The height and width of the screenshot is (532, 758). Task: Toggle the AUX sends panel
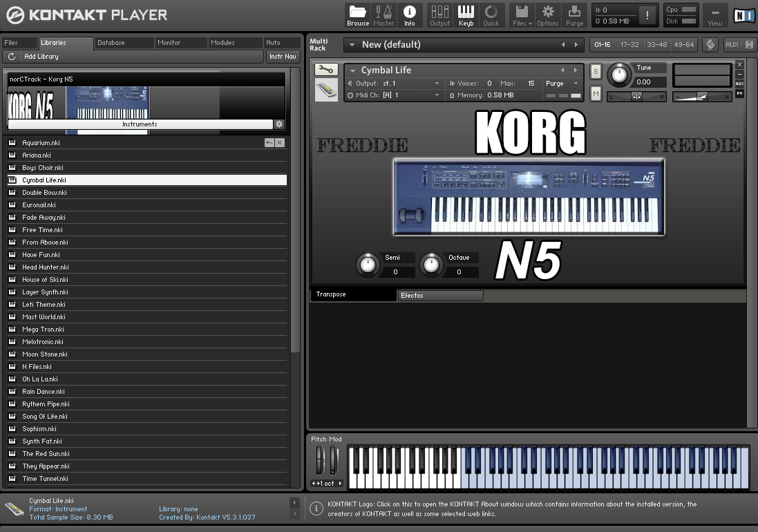[732, 45]
